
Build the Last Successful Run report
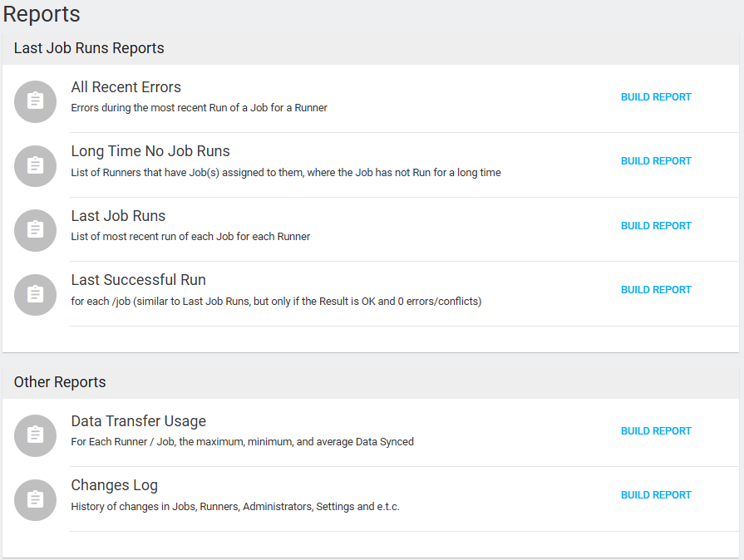click(656, 289)
